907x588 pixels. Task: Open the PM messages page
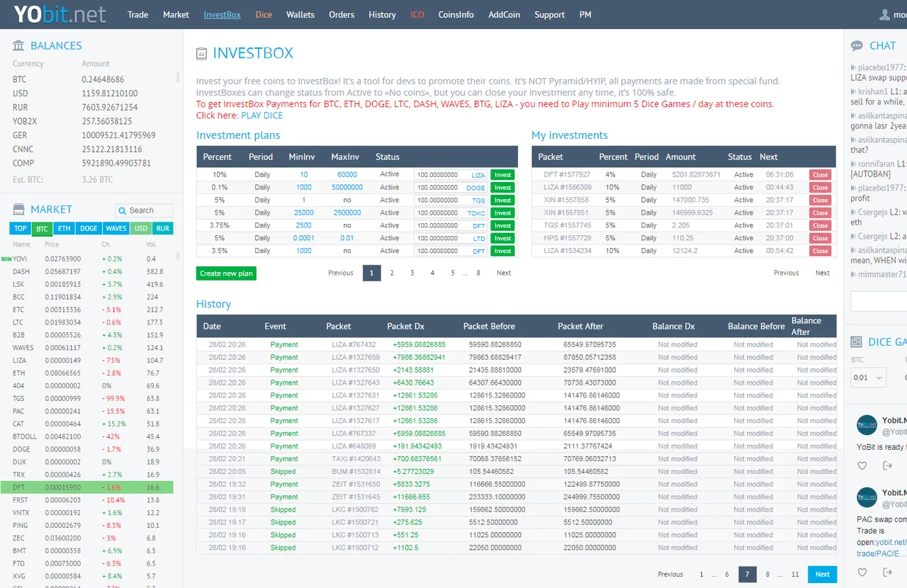pos(585,14)
